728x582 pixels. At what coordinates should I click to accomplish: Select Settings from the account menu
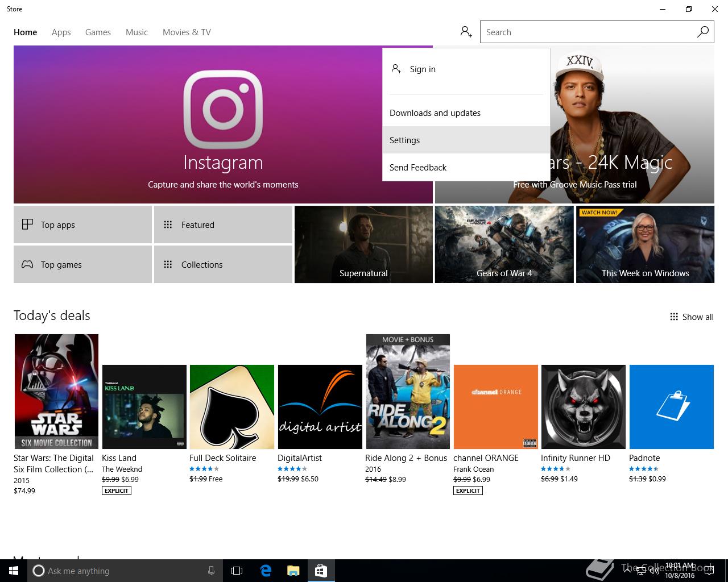(x=466, y=140)
